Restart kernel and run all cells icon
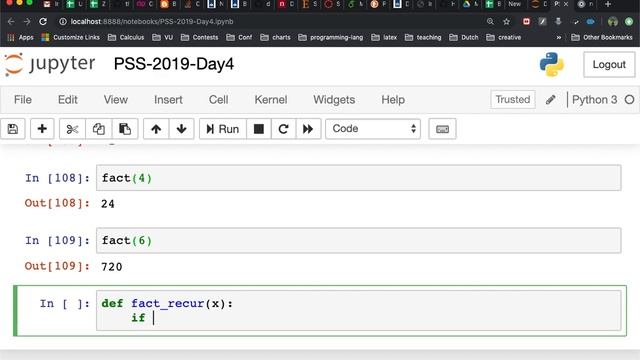 point(308,129)
